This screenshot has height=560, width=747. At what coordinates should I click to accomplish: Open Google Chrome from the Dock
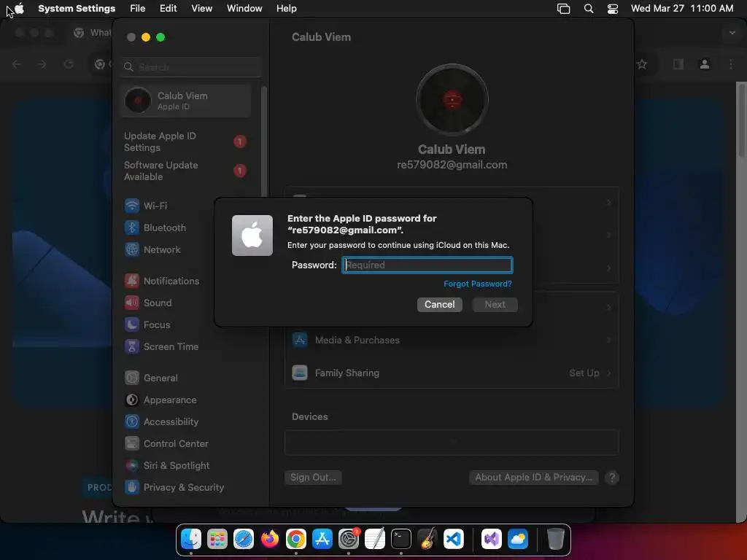tap(296, 540)
